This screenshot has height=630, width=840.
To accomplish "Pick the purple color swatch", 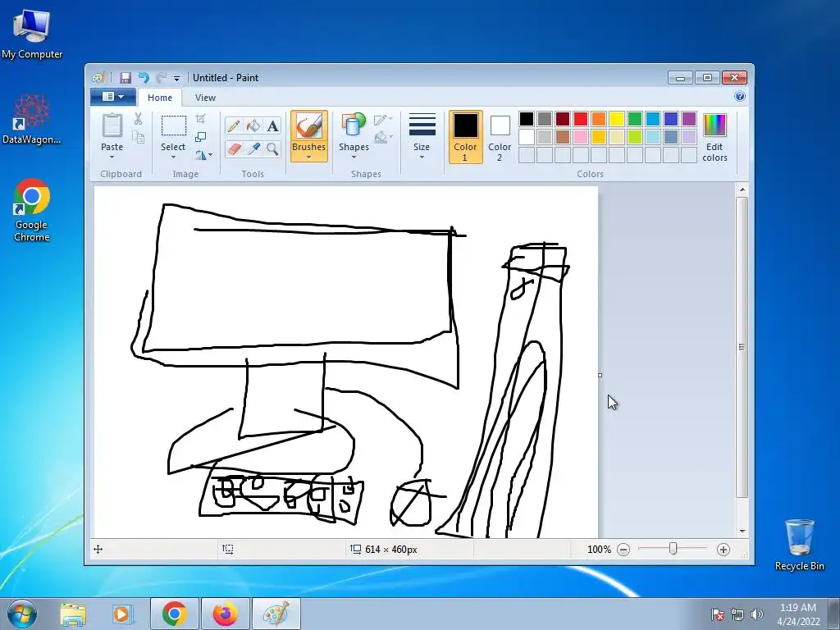I will point(689,119).
